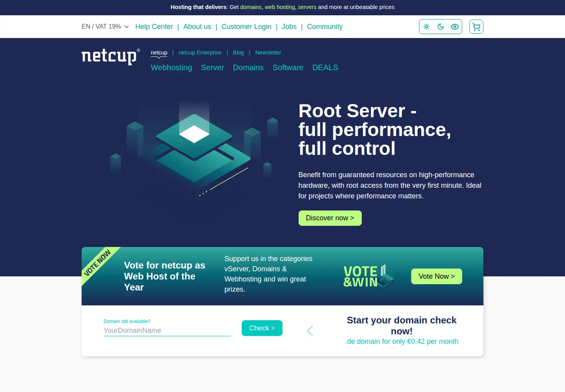Focus the YourDomainName input field
This screenshot has width=565, height=392.
tap(167, 330)
